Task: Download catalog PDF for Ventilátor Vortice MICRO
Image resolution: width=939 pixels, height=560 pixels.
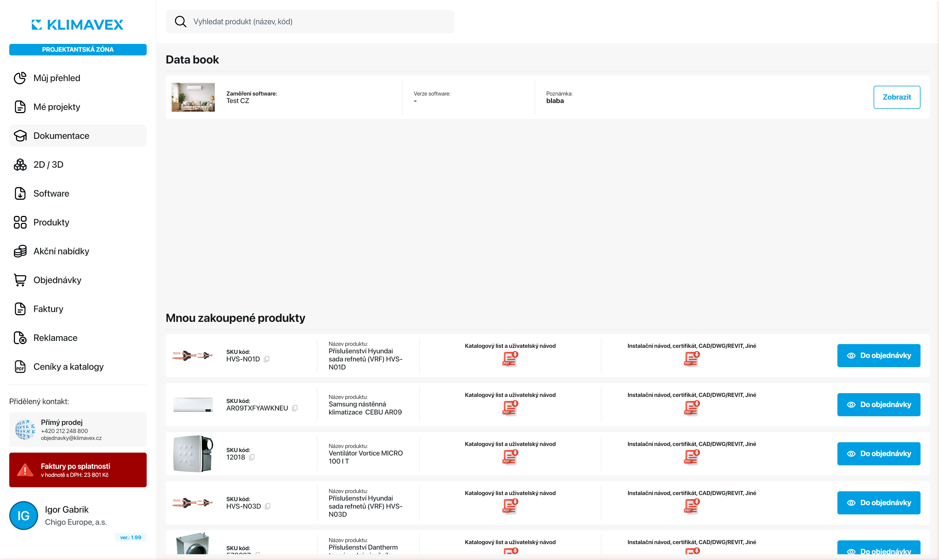Action: point(510,457)
